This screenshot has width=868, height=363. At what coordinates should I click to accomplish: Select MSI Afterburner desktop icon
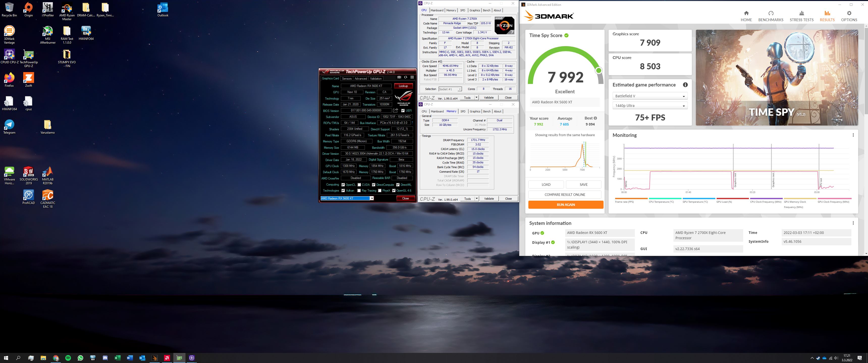[x=47, y=35]
